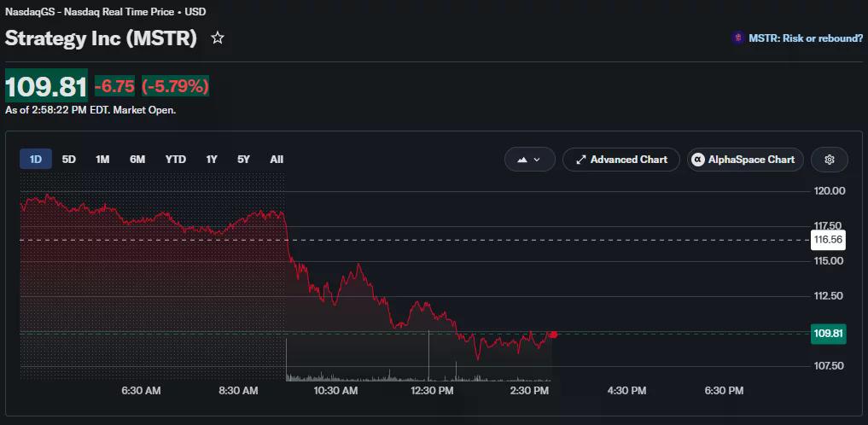Click the 10:30 AM time label
Viewport: 868px width, 425px height.
pos(335,391)
